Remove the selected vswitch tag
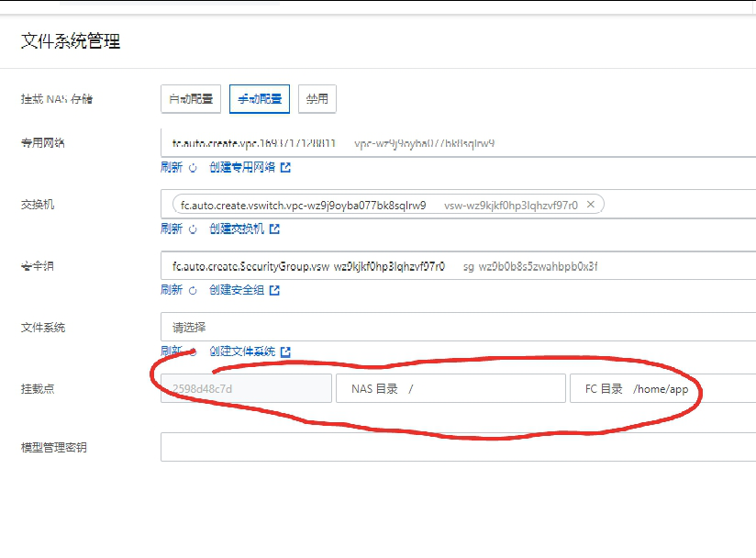The width and height of the screenshot is (756, 558). coord(590,205)
